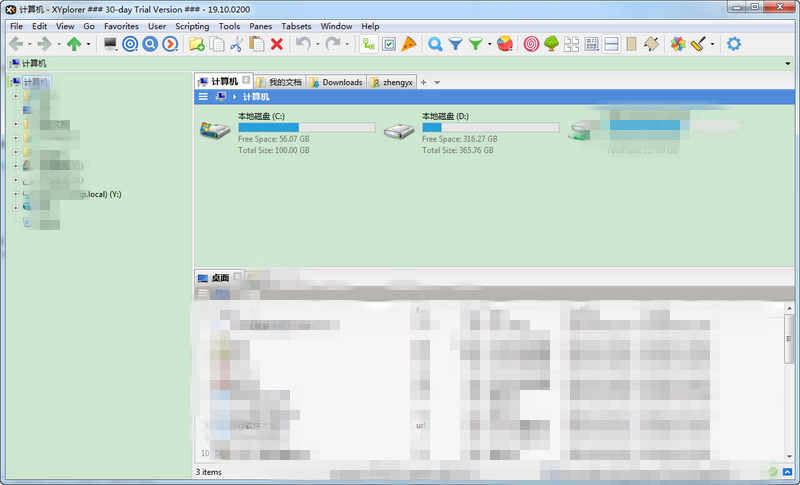This screenshot has width=800, height=485.
Task: Switch to the Downloads tab
Action: [x=336, y=82]
